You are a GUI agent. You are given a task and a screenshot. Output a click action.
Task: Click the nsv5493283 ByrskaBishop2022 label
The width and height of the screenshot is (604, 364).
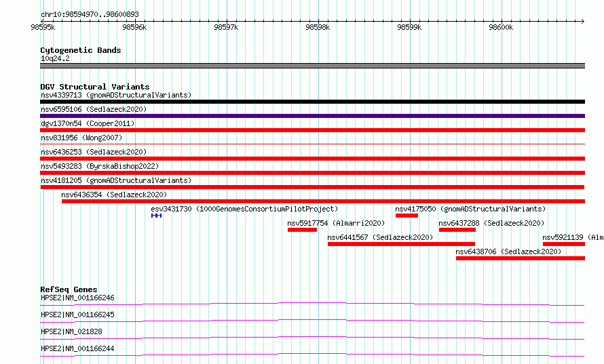click(x=100, y=166)
